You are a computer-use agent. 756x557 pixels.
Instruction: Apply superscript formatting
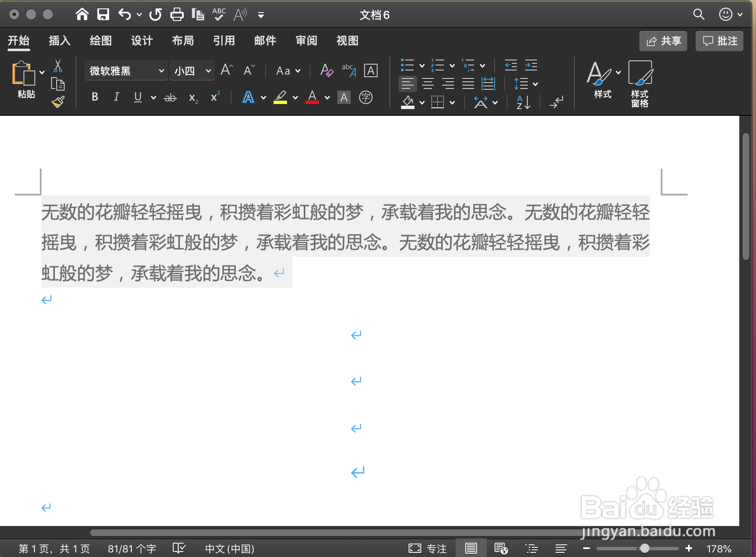[x=215, y=97]
